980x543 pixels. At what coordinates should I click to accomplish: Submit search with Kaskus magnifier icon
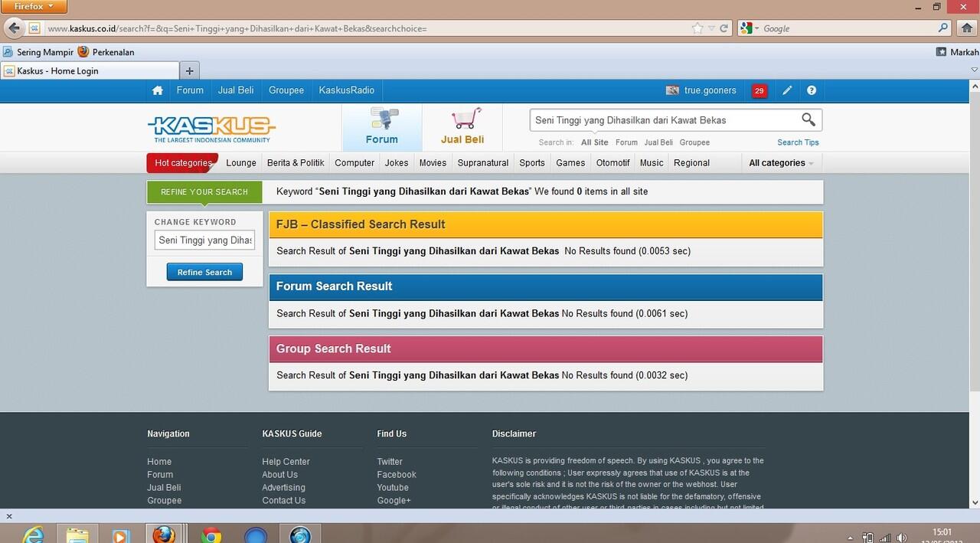pos(808,119)
